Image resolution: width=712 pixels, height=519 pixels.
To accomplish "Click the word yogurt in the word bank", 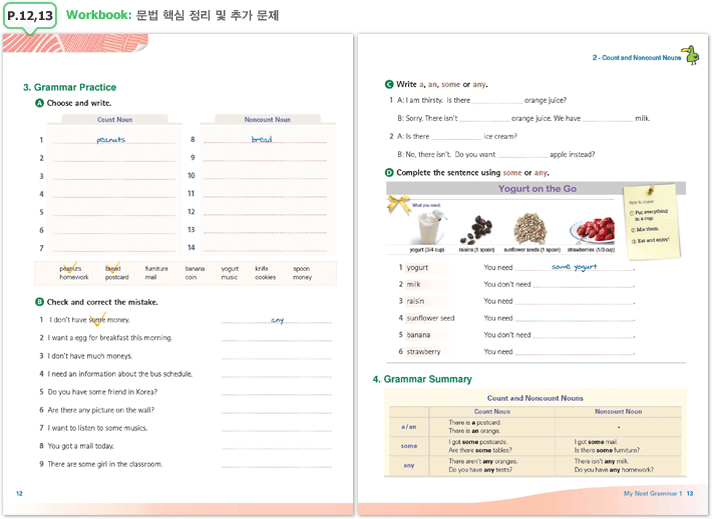I will click(x=230, y=269).
